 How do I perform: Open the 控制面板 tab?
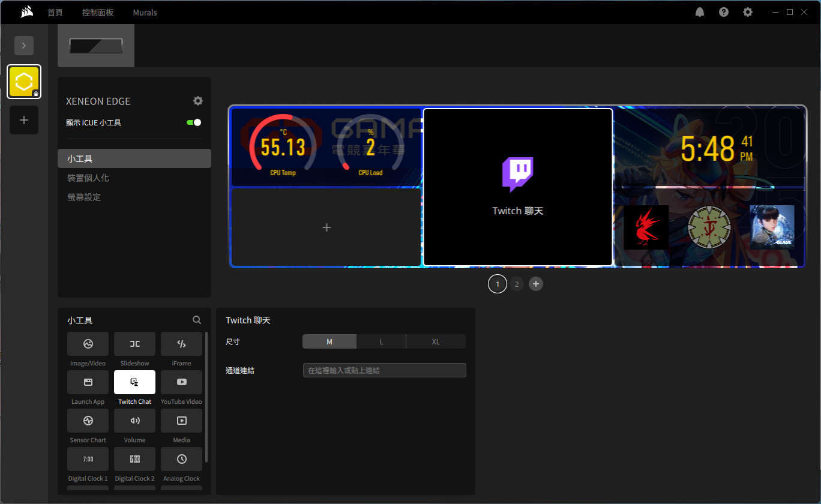tap(98, 12)
